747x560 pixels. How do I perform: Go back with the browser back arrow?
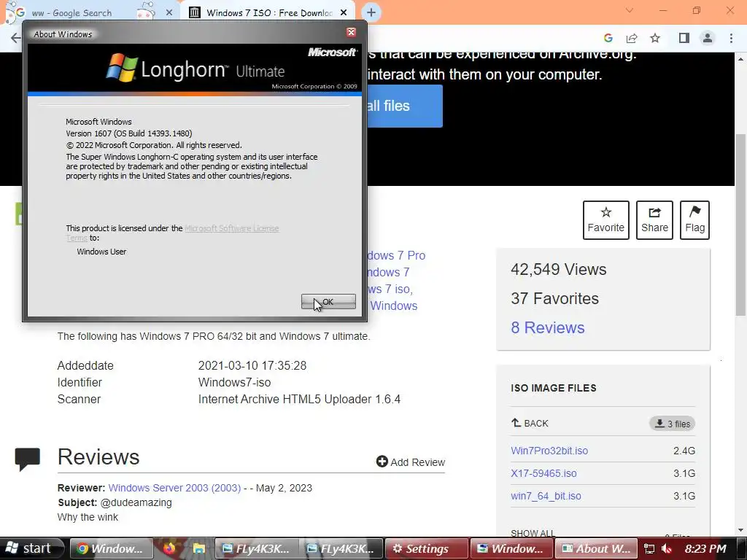15,38
